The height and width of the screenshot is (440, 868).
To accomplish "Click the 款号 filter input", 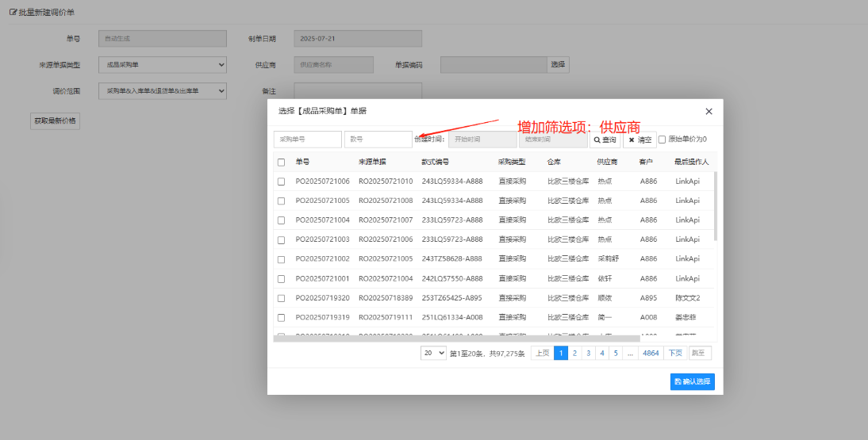I will click(x=378, y=140).
